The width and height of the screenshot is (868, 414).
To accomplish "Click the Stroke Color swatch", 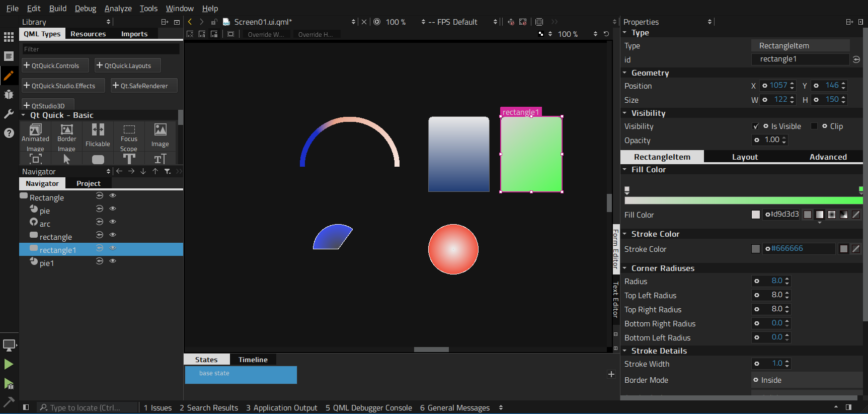I will tap(756, 249).
